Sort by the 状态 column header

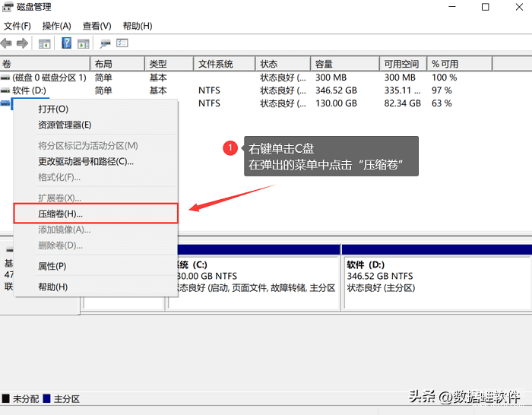pyautogui.click(x=283, y=64)
